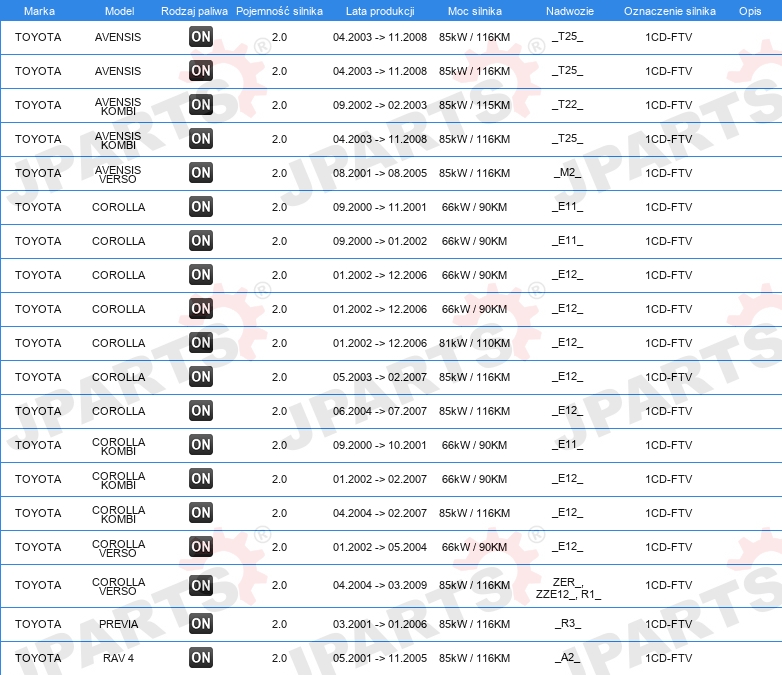The height and width of the screenshot is (675, 782).
Task: Click the COROLLA KOMBI cell in the 04.2004 -> 02.2007 row
Action: 118,514
